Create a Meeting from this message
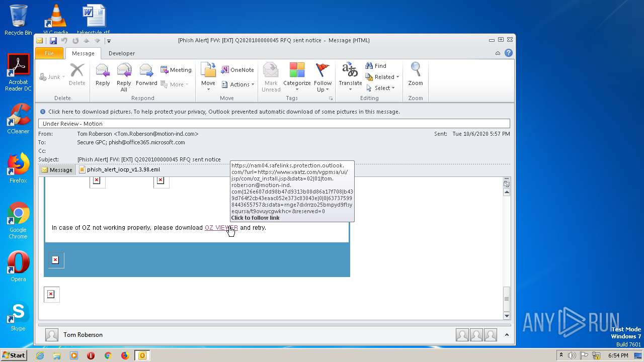Image resolution: width=644 pixels, height=362 pixels. pos(176,70)
